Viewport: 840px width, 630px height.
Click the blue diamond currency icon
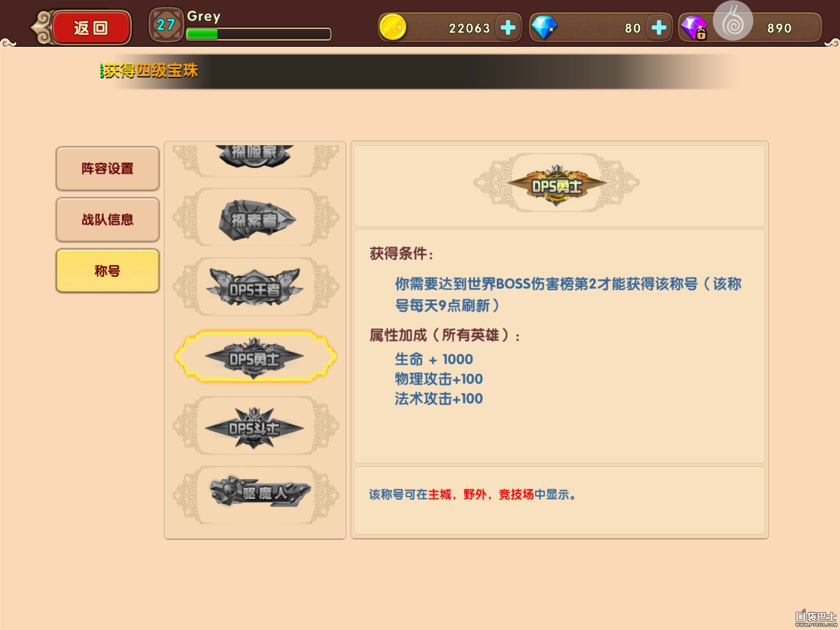544,27
